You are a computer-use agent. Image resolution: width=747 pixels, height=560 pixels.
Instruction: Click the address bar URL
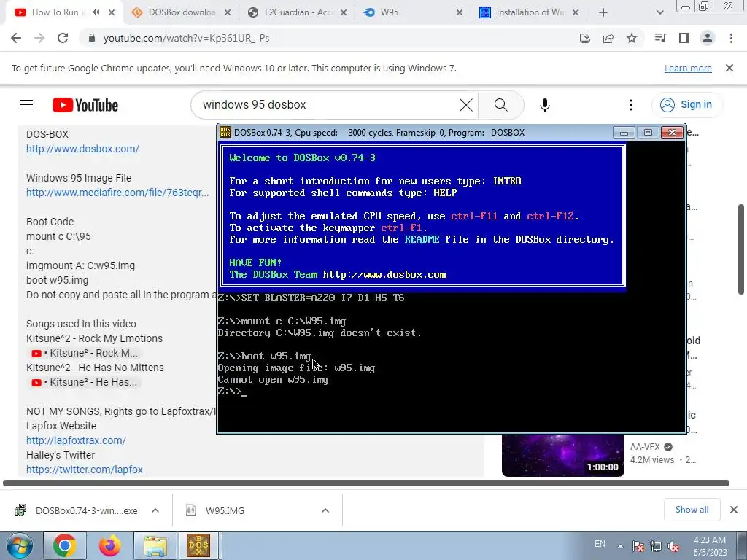click(x=186, y=38)
